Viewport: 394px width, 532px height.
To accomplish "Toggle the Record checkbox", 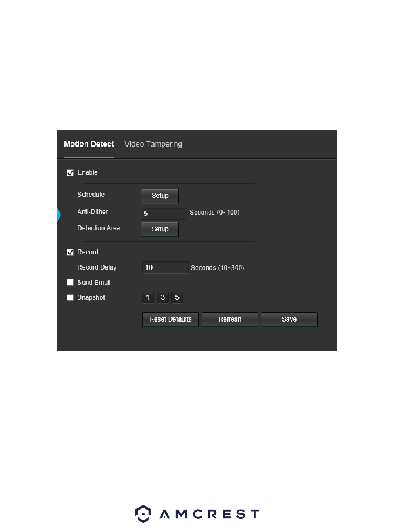I will point(70,252).
